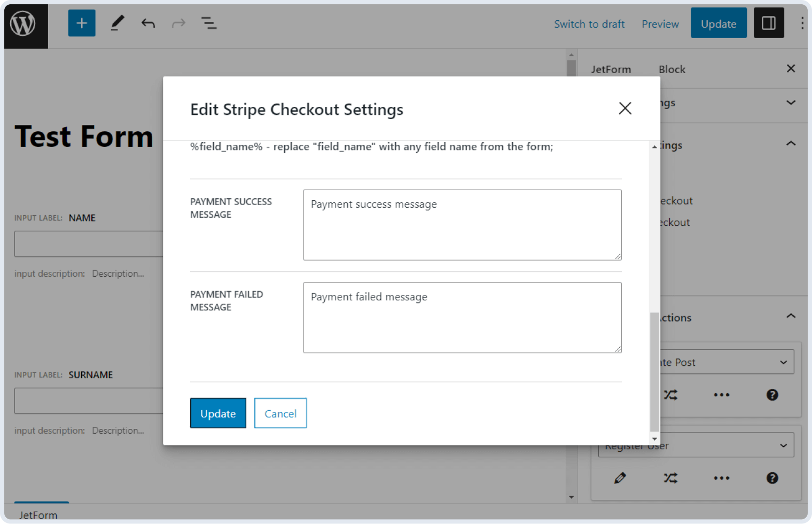
Task: Toggle the settings sidebar panel
Action: tap(769, 22)
